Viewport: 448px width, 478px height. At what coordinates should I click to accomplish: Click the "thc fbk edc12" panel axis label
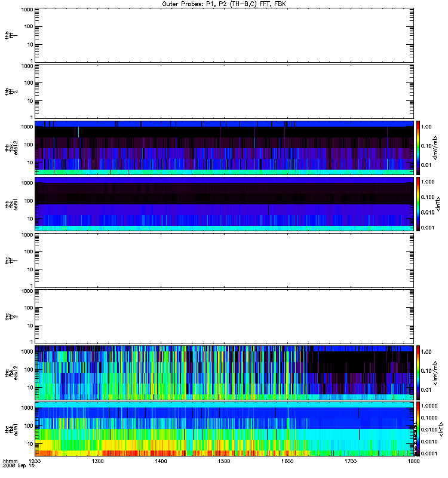11,373
